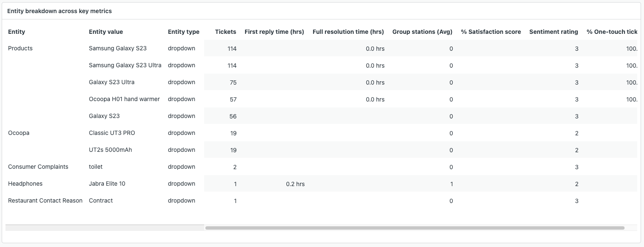Click the Galaxy S23 entity value

coord(104,116)
